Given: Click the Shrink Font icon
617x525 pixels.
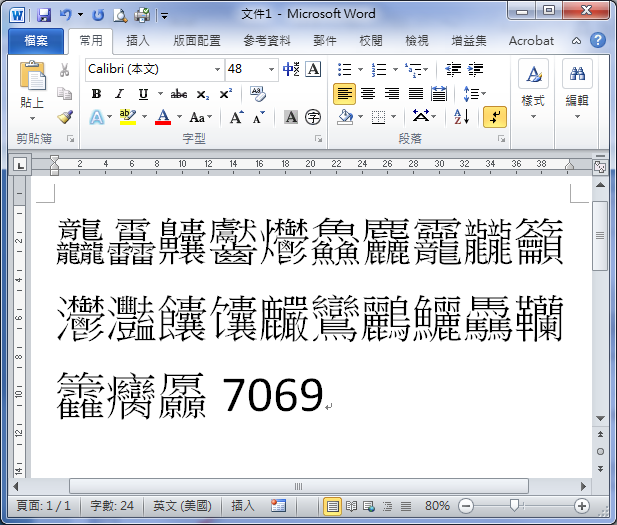Looking at the screenshot, I should click(x=259, y=117).
